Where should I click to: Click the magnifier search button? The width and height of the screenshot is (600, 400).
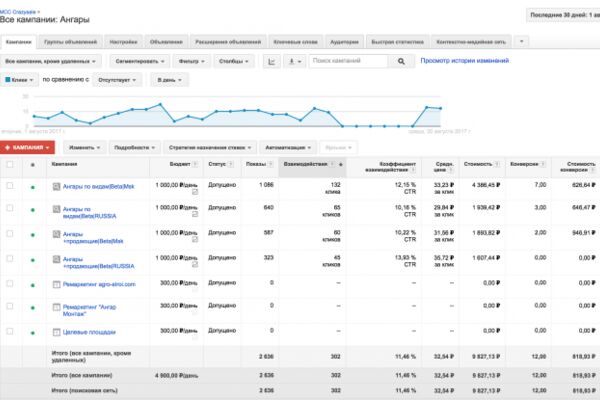point(401,61)
